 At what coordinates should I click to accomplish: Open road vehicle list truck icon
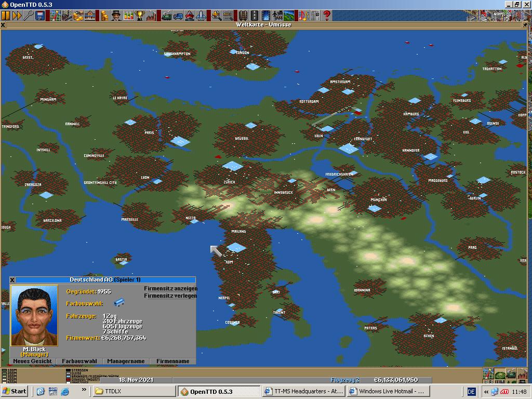click(x=178, y=16)
